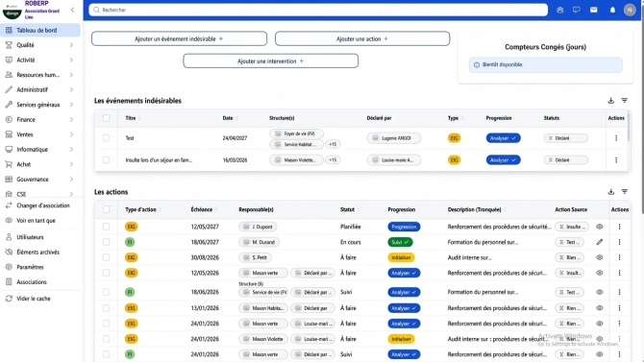Click Suivi progression badge in M. Durand row
This screenshot has height=362, width=644.
[400, 242]
